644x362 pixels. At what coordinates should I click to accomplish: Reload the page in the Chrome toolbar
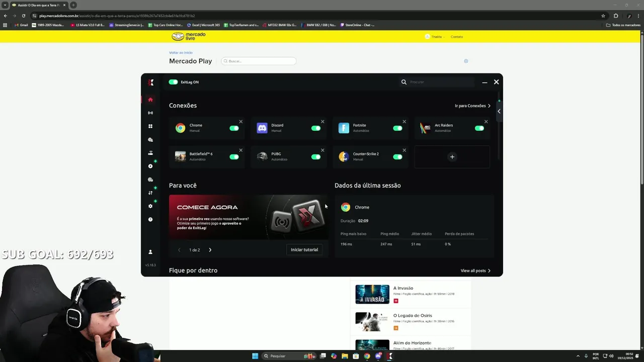[x=24, y=16]
